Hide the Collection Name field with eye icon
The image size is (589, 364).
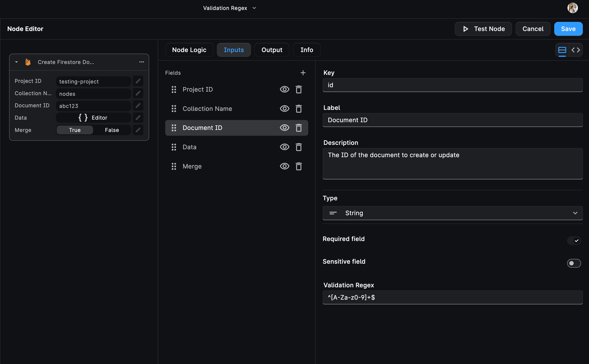pos(285,108)
